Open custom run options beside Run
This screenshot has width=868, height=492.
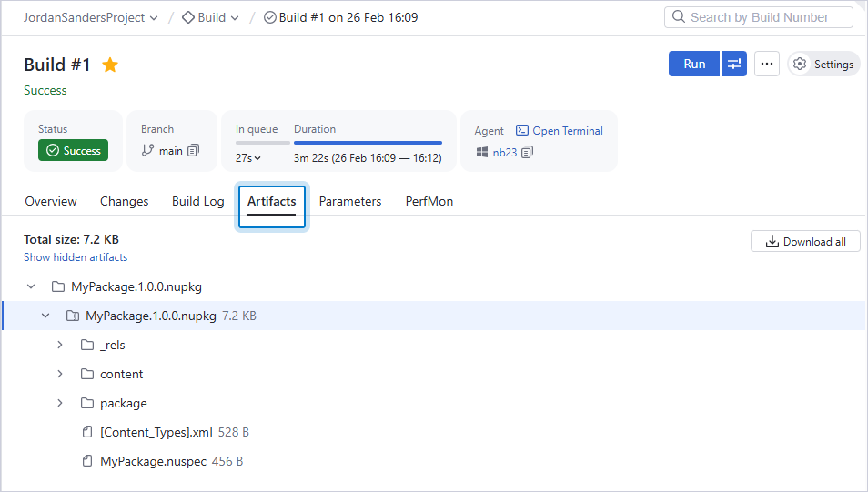734,64
